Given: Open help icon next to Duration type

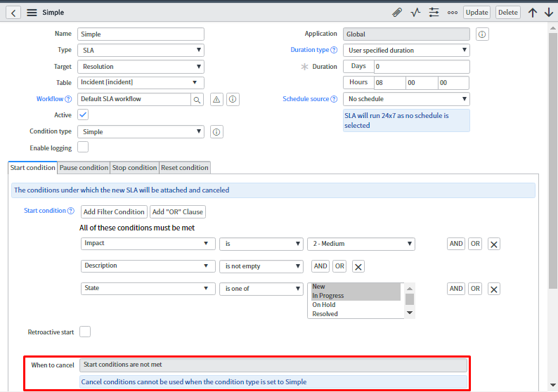Looking at the screenshot, I should click(334, 50).
